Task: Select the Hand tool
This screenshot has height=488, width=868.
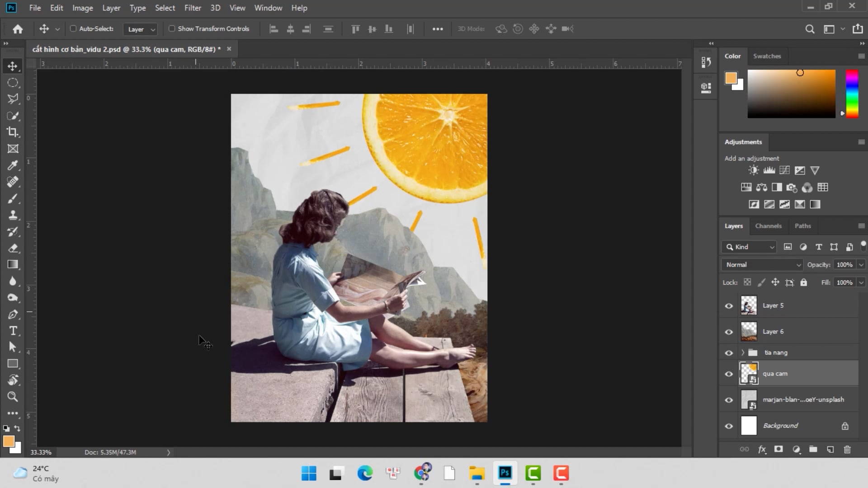Action: (13, 380)
